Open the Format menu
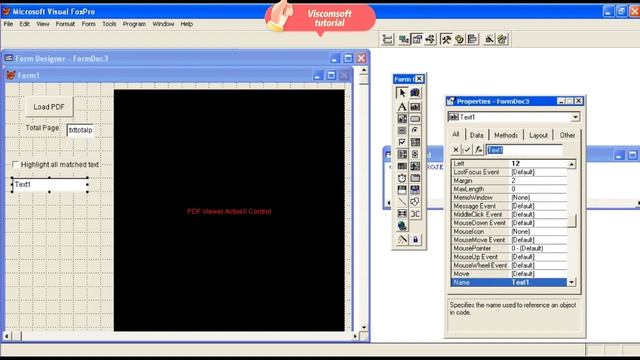 [x=65, y=24]
